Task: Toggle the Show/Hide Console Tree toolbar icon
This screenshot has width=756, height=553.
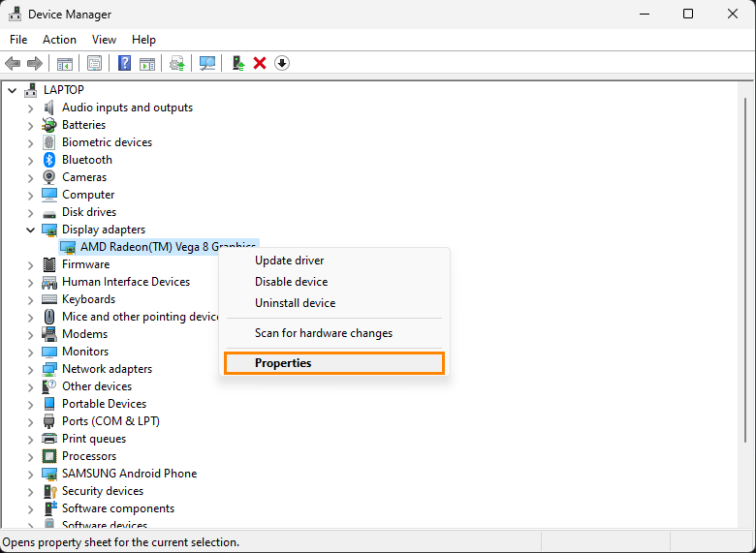Action: tap(65, 63)
